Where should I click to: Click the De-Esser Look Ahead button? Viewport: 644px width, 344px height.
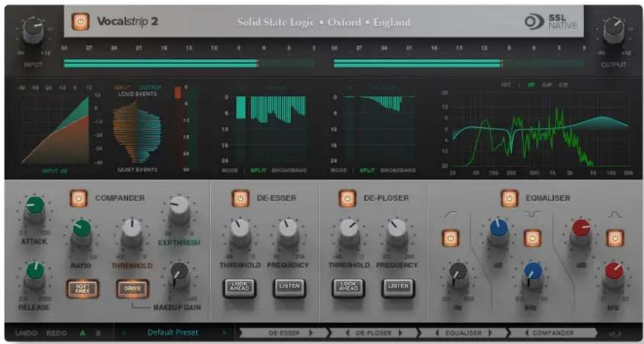coord(239,288)
